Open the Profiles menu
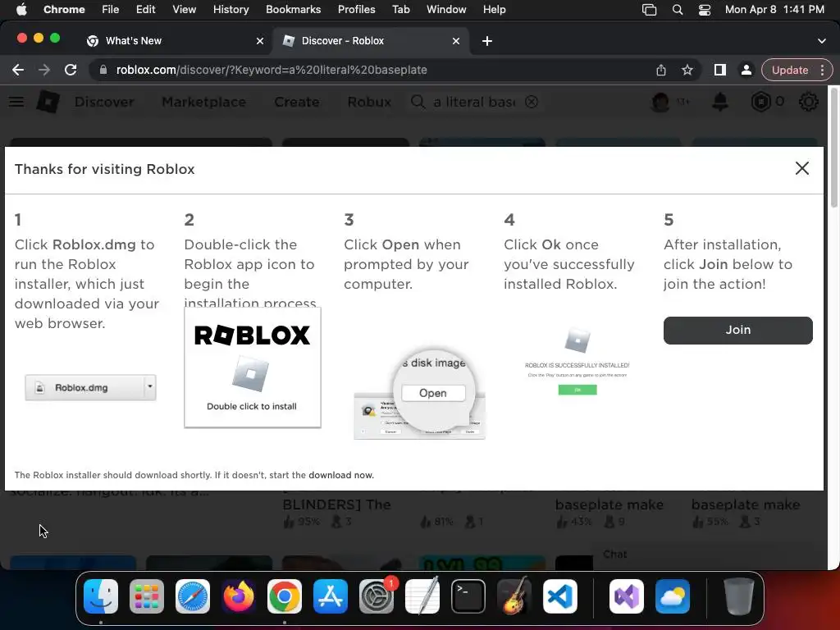The image size is (840, 630). pyautogui.click(x=356, y=10)
